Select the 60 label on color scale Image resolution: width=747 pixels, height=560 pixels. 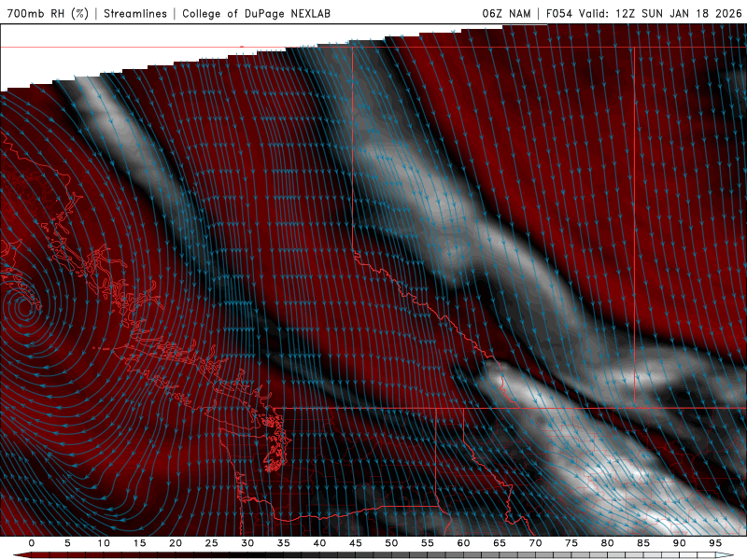tap(463, 543)
